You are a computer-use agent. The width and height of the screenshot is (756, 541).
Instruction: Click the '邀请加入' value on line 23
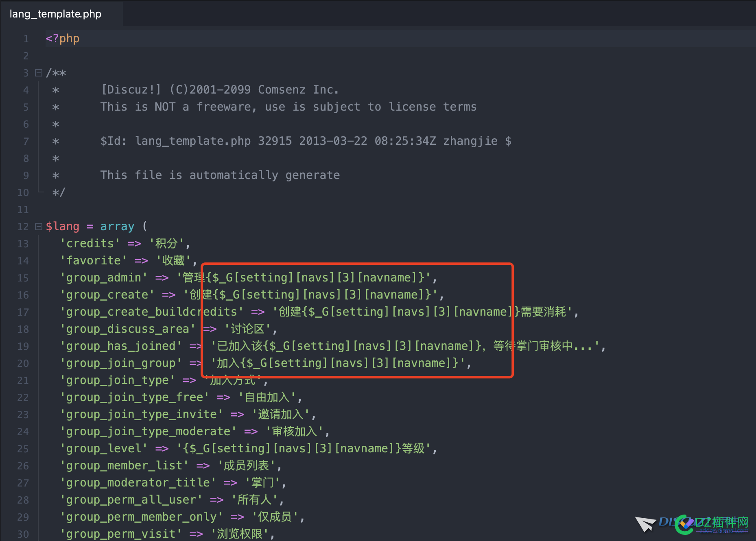tap(281, 414)
